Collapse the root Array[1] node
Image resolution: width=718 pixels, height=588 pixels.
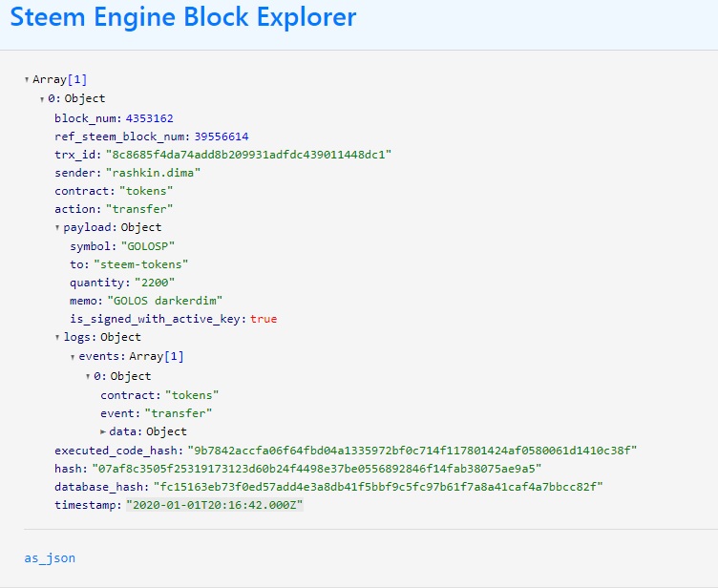[x=27, y=79]
